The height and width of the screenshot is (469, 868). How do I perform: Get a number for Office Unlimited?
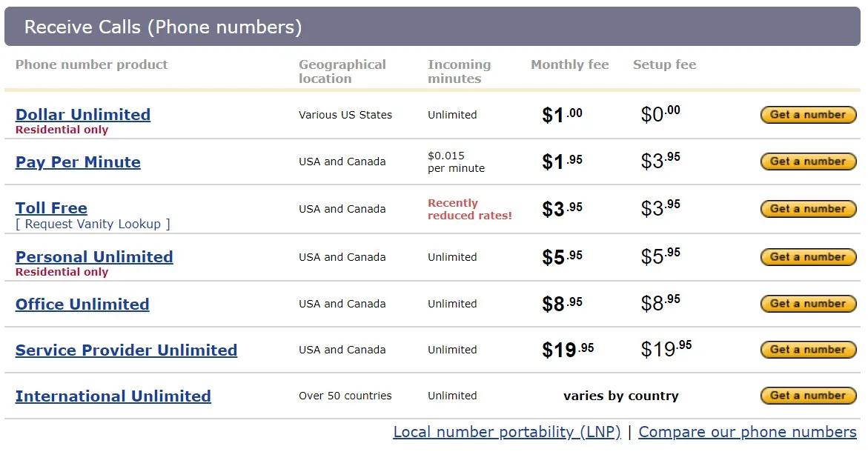click(x=808, y=304)
